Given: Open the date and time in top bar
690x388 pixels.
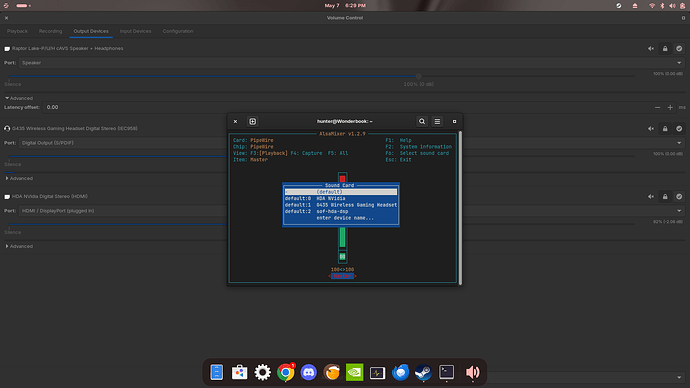Looking at the screenshot, I should pyautogui.click(x=345, y=6).
